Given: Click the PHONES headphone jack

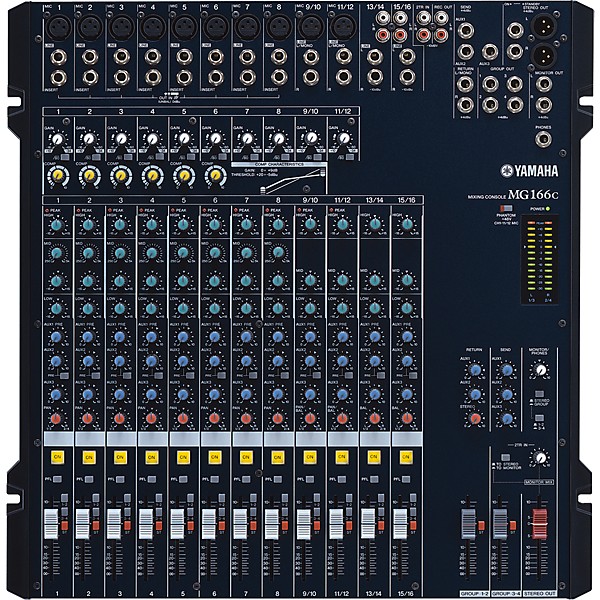Looking at the screenshot, I should [543, 138].
